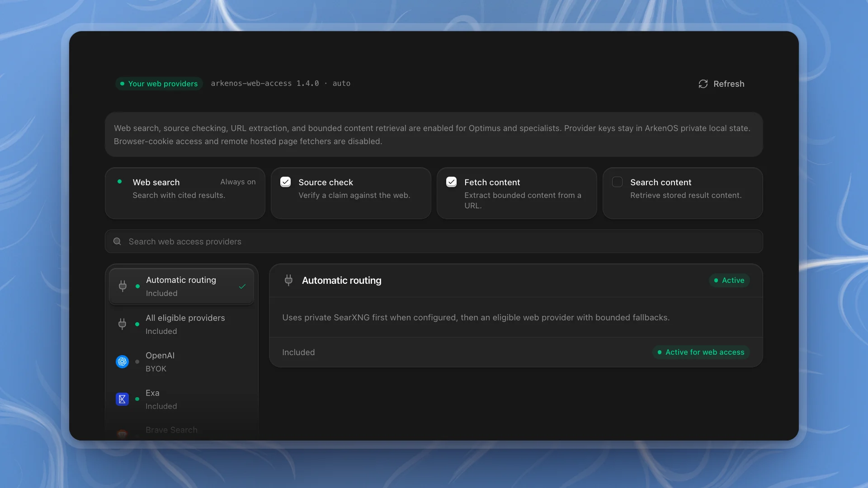
Task: Select the Exa provider row
Action: click(x=181, y=399)
